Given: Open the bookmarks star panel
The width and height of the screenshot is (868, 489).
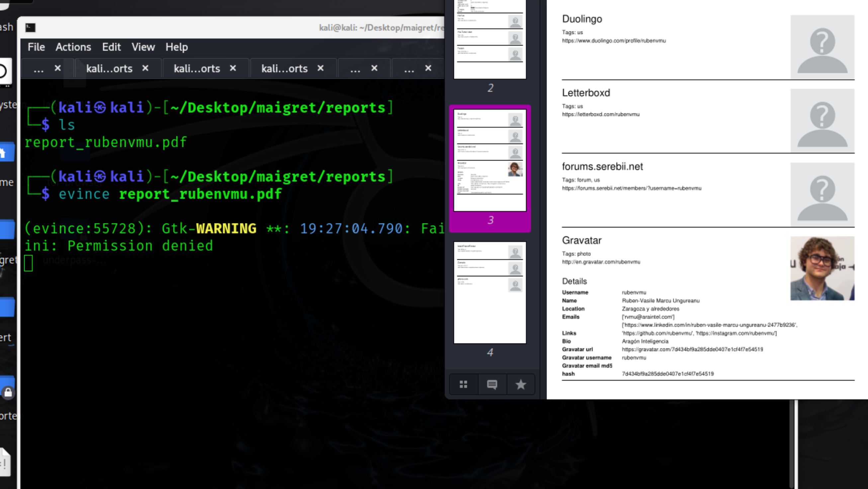Looking at the screenshot, I should coord(521,384).
